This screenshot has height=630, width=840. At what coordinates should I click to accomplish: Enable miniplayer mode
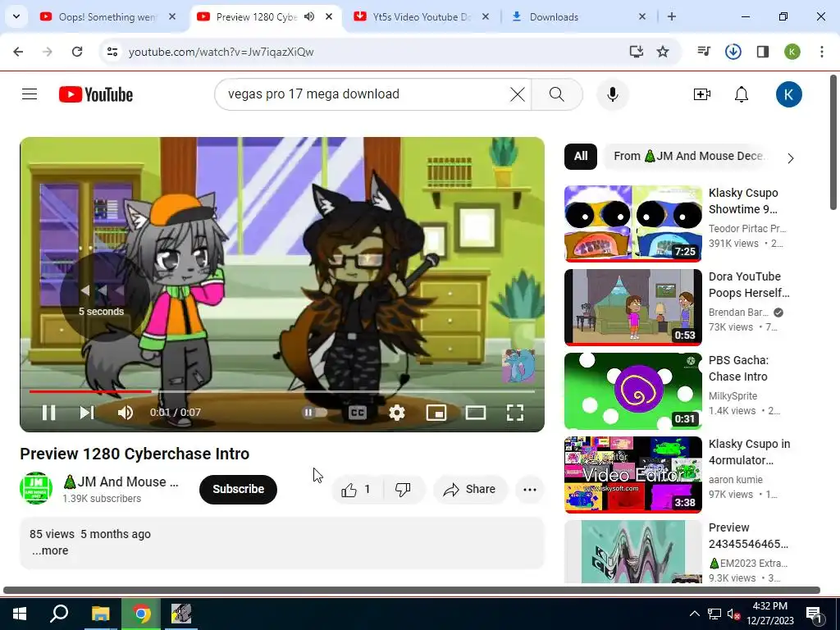(x=436, y=413)
